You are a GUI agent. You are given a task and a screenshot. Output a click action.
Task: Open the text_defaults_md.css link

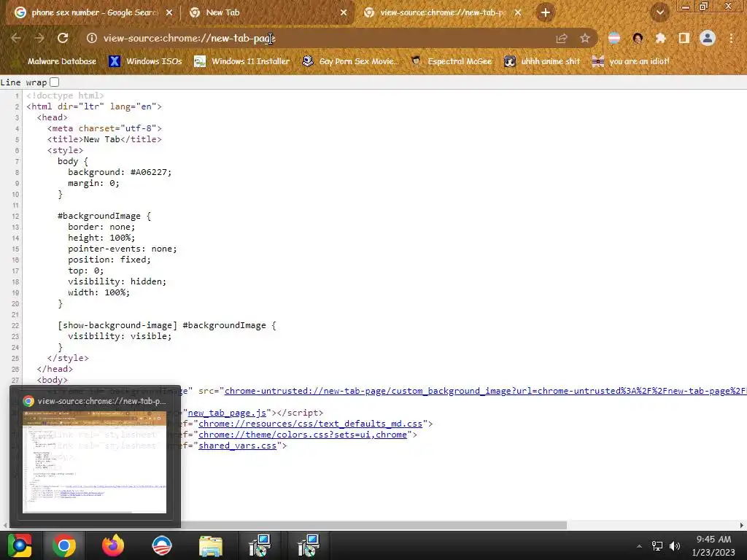310,424
